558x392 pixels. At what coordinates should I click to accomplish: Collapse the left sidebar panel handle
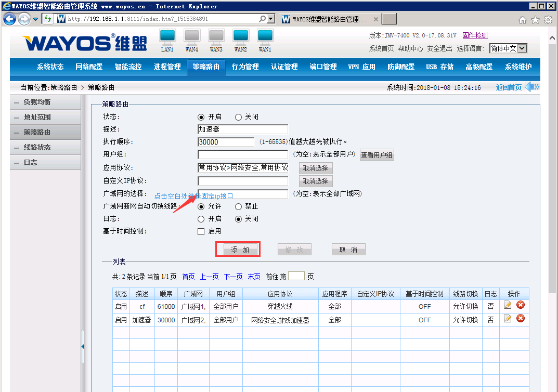pos(83,346)
